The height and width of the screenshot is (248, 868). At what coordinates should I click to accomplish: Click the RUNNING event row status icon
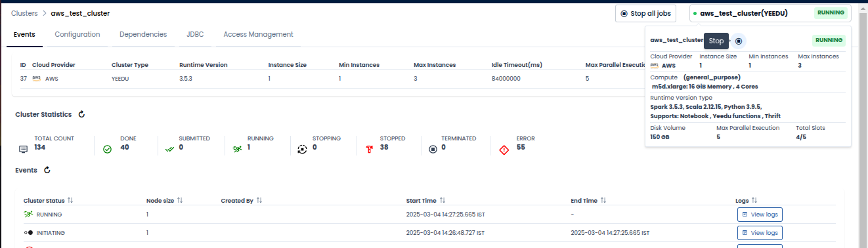point(29,215)
